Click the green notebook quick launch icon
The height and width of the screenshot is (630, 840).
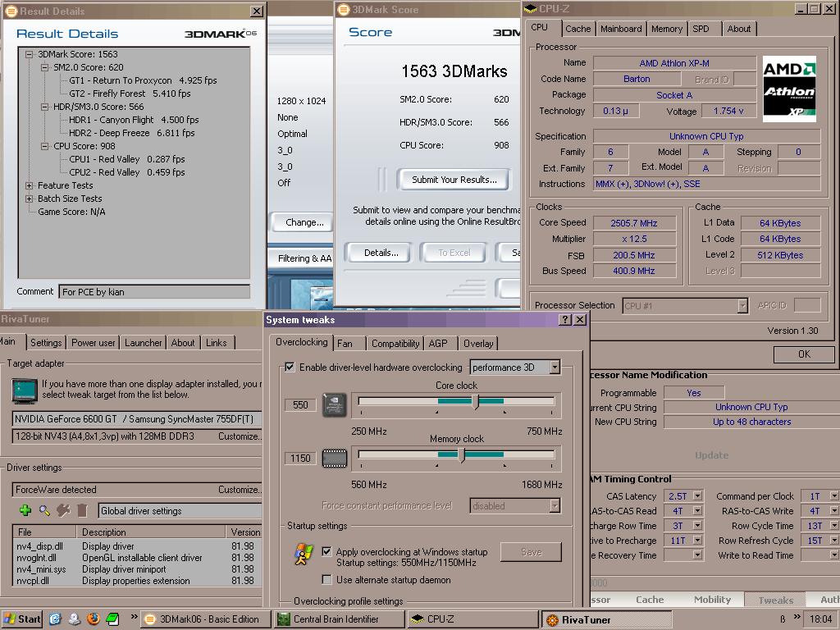point(111,619)
